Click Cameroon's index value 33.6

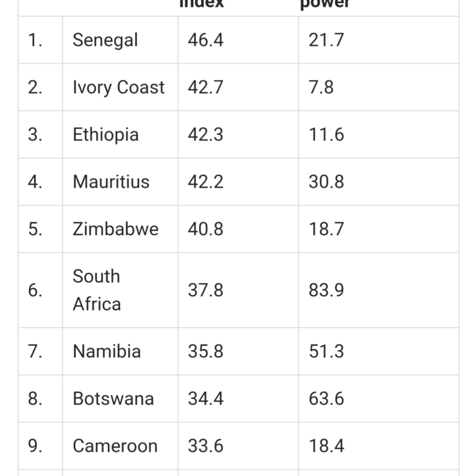pyautogui.click(x=205, y=446)
